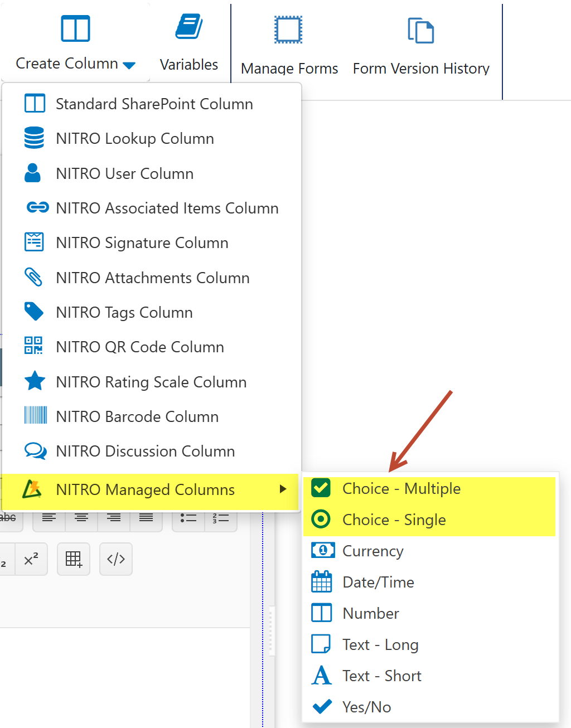
Task: Select NITRO Signature Column
Action: [x=152, y=242]
